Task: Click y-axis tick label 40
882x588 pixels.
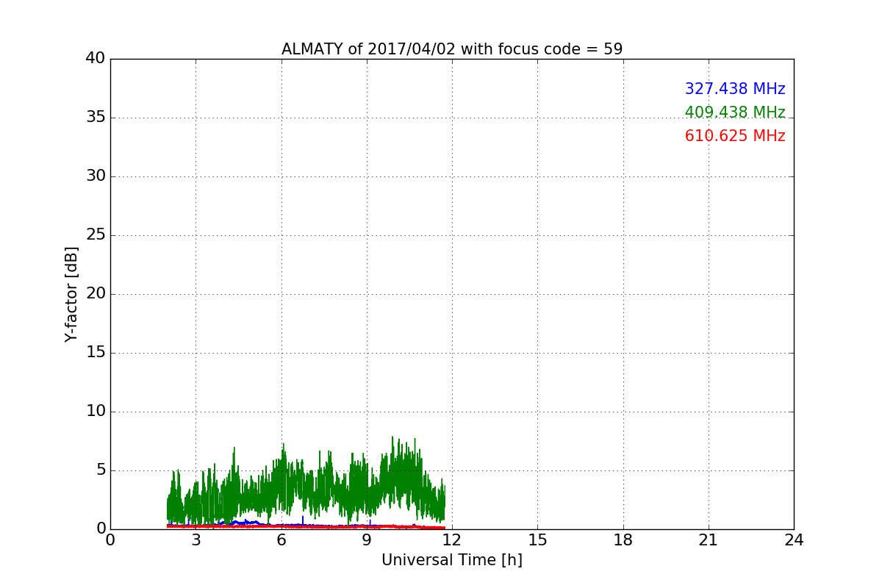Action: pyautogui.click(x=96, y=59)
